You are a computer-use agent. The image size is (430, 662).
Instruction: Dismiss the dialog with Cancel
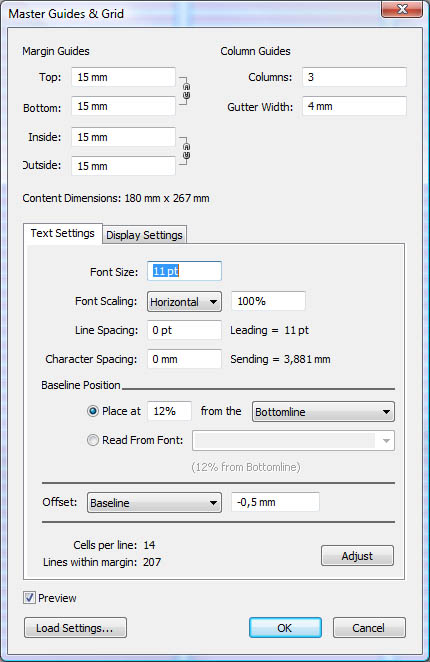click(x=369, y=628)
